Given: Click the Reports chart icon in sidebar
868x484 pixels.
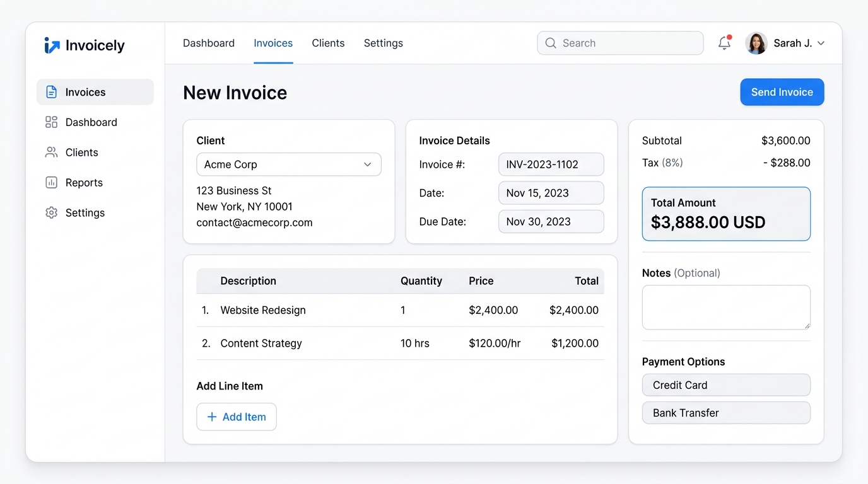Looking at the screenshot, I should click(x=52, y=183).
